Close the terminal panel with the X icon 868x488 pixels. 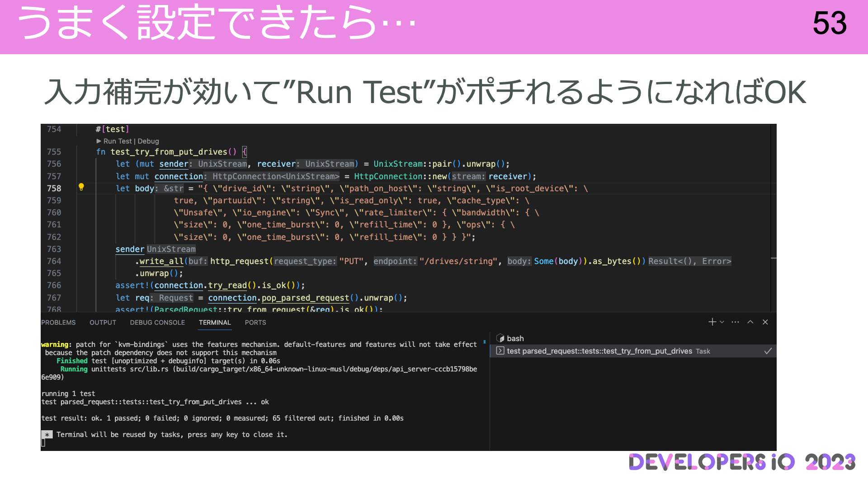click(x=765, y=322)
